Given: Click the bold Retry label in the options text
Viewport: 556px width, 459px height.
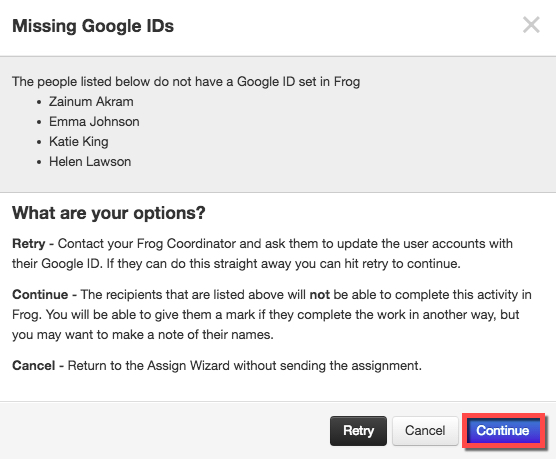Looking at the screenshot, I should (x=29, y=244).
